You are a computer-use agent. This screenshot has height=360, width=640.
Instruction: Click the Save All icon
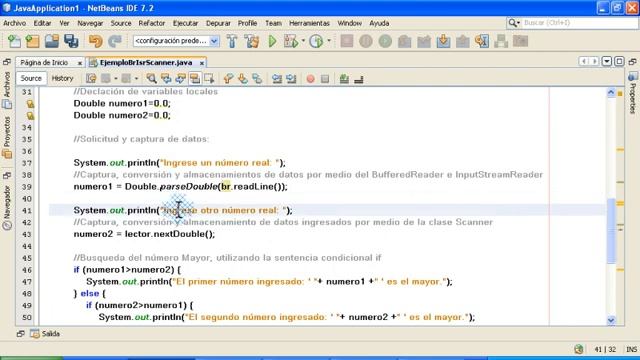[71, 41]
